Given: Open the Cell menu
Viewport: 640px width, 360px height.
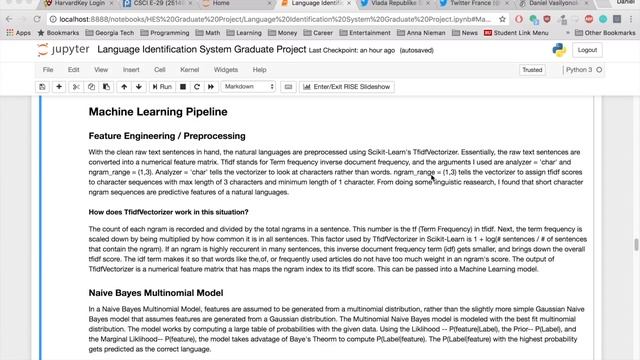Looking at the screenshot, I should (x=160, y=70).
